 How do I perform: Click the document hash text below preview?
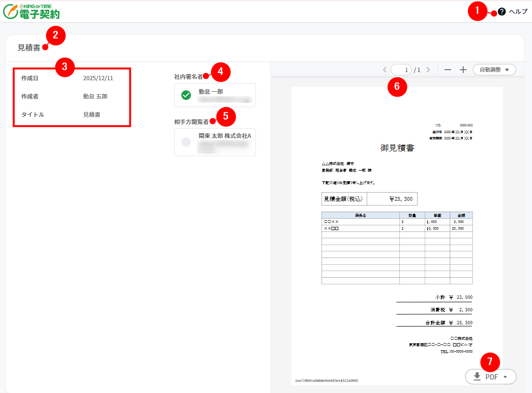327,381
